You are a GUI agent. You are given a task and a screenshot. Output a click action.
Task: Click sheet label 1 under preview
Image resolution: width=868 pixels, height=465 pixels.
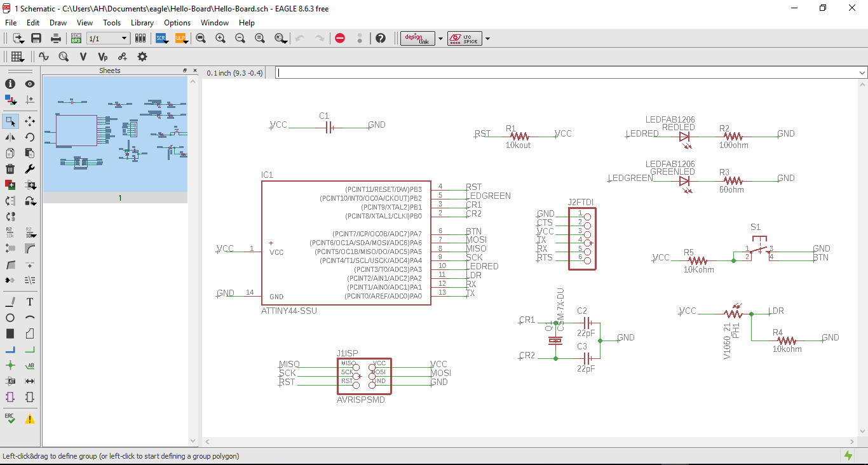[x=119, y=198]
